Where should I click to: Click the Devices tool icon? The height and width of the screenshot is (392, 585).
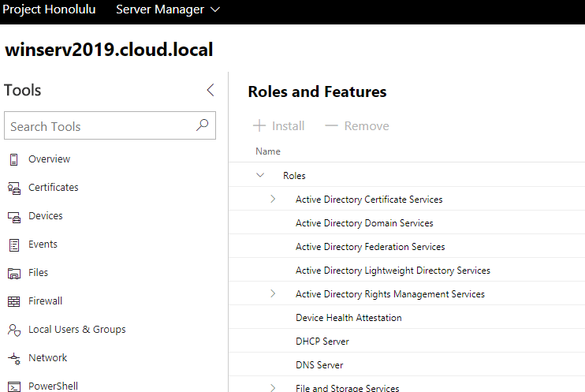pyautogui.click(x=13, y=216)
